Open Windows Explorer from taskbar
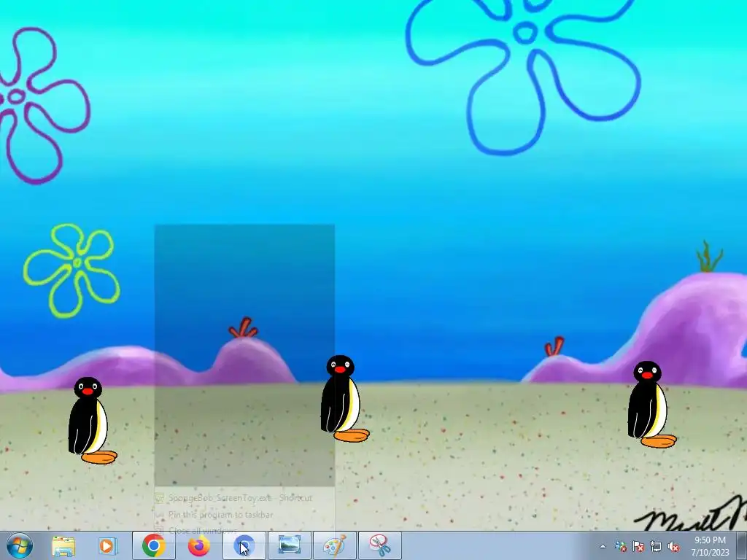 [x=63, y=545]
